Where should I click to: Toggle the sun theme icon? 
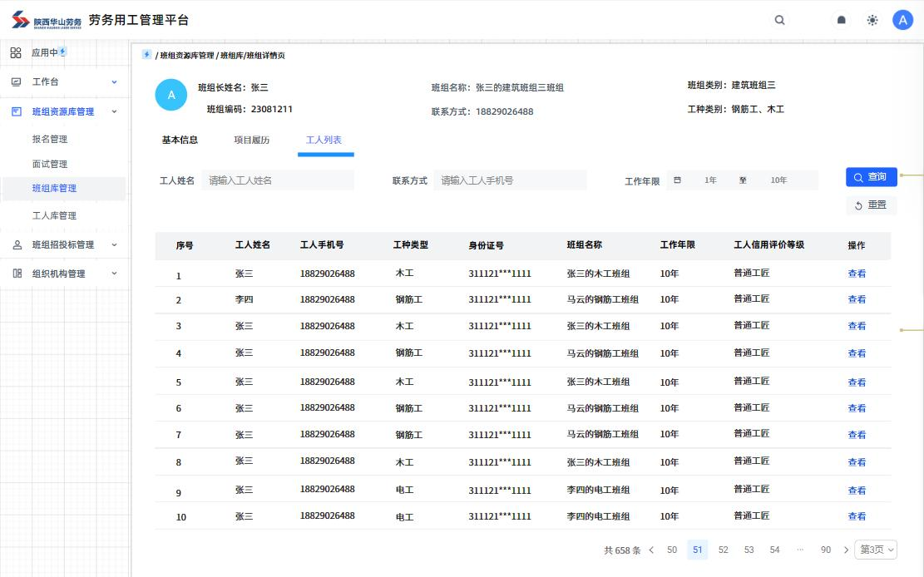point(872,20)
